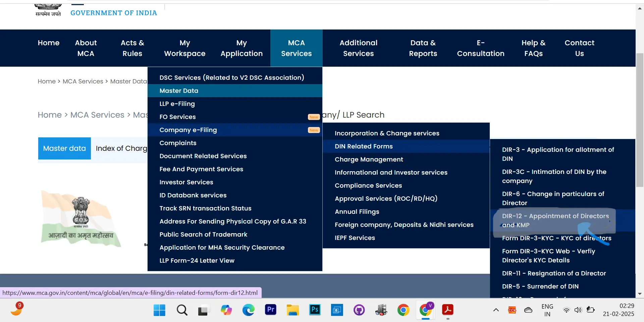Open DIR-5 Surrender of DIN
This screenshot has height=322, width=644.
point(562,286)
